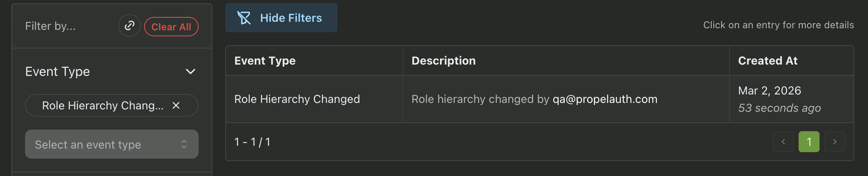
Task: Go to the previous results page
Action: [x=783, y=142]
